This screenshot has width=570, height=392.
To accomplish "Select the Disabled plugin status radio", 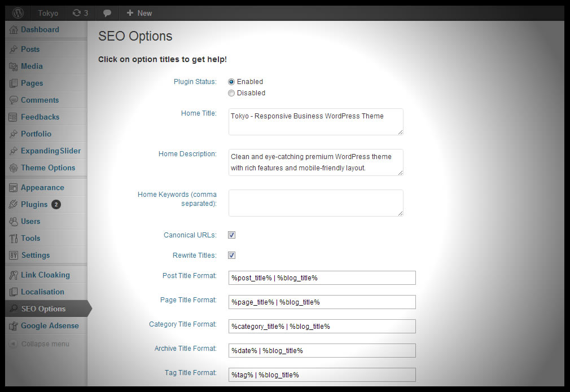I will 231,93.
